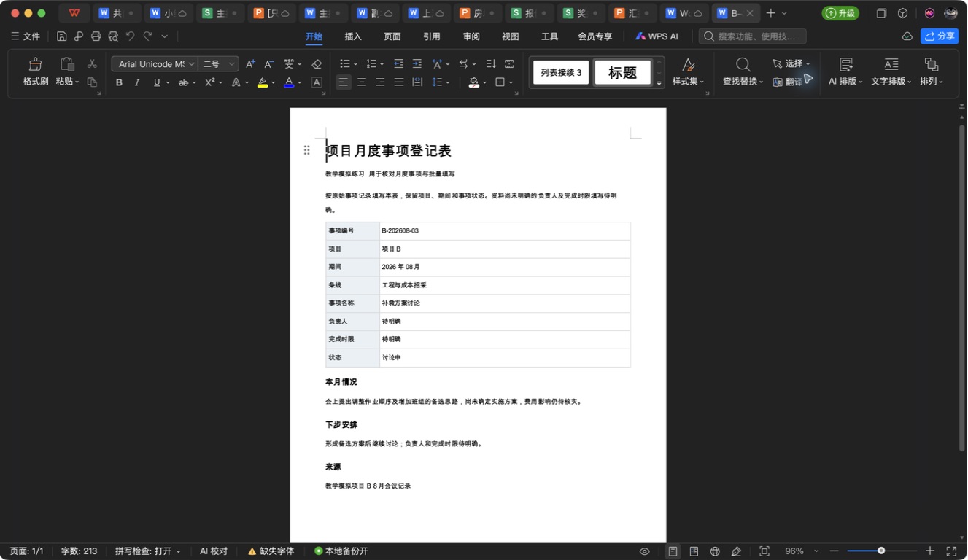Toggle strikethrough formatting

tap(184, 82)
